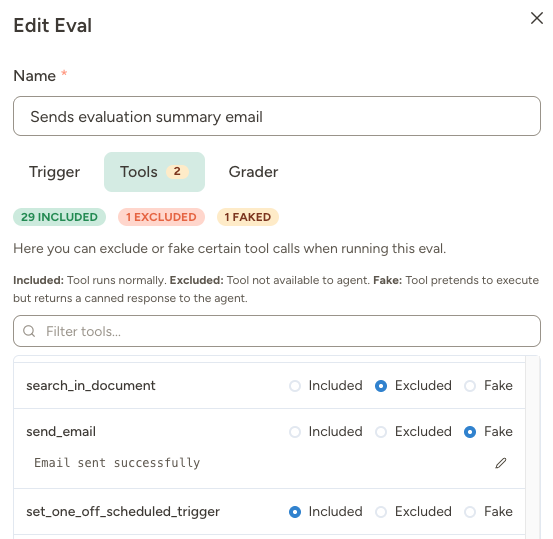This screenshot has height=539, width=553.
Task: Choose the Fake option for send_email
Action: click(x=470, y=432)
